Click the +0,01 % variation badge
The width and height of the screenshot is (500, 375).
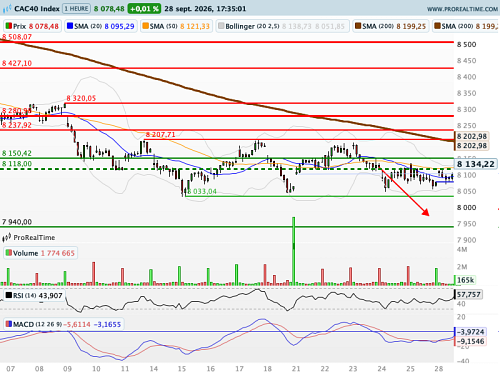tap(144, 9)
